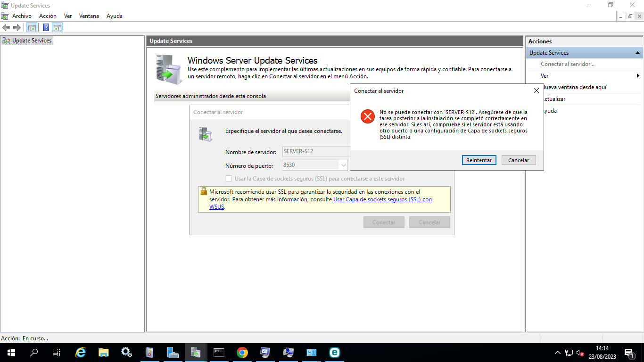Click the red error icon in the dialog
Screen dimensions: 644x362
click(x=367, y=116)
